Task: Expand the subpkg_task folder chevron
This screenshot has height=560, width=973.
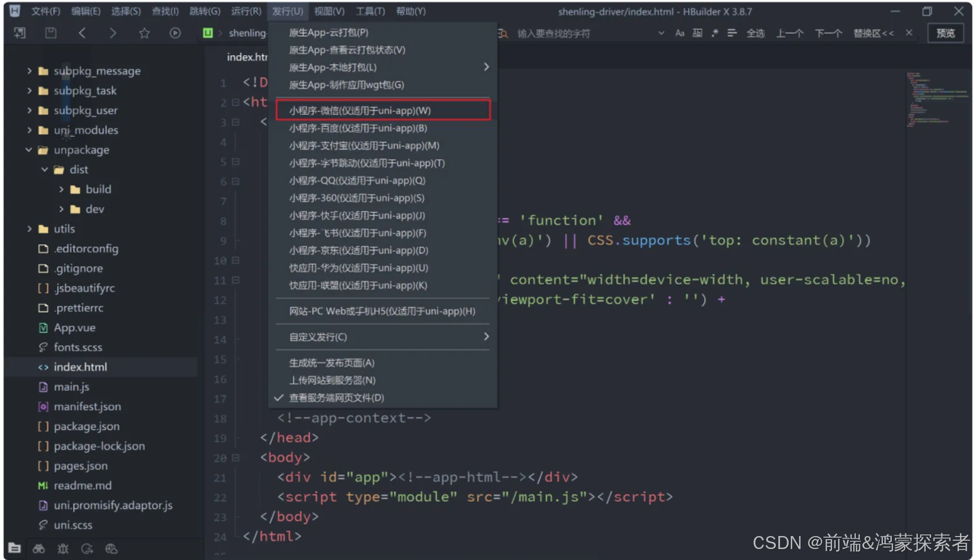Action: pyautogui.click(x=29, y=91)
